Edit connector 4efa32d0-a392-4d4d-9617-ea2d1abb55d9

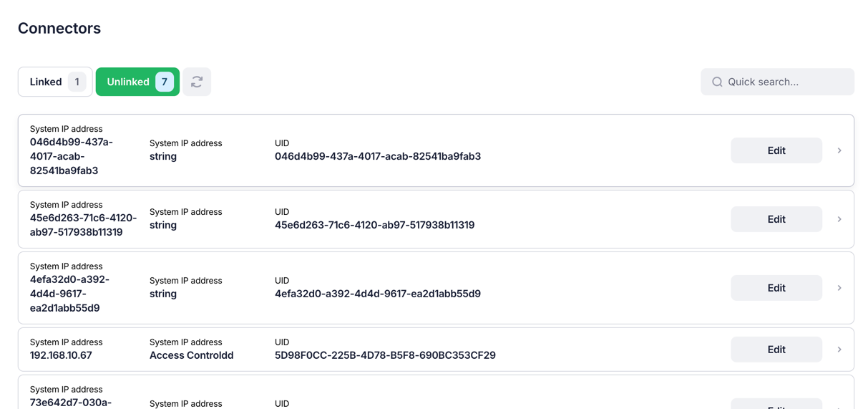pyautogui.click(x=776, y=288)
